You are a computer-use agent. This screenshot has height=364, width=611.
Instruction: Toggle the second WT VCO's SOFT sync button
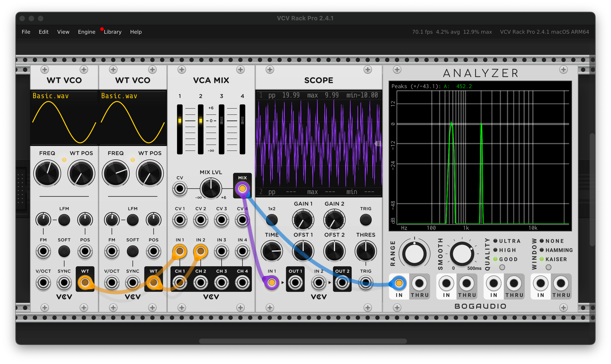[x=133, y=251]
